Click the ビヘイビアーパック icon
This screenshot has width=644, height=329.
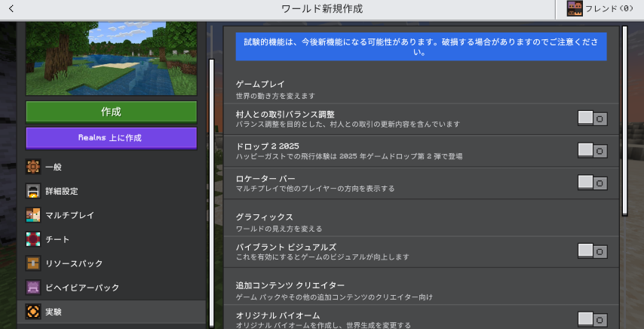point(33,287)
